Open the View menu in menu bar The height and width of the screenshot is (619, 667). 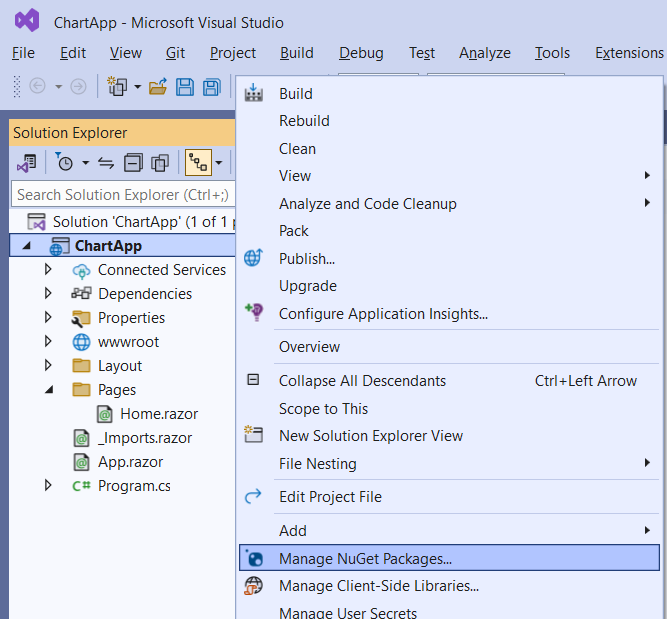(x=125, y=53)
